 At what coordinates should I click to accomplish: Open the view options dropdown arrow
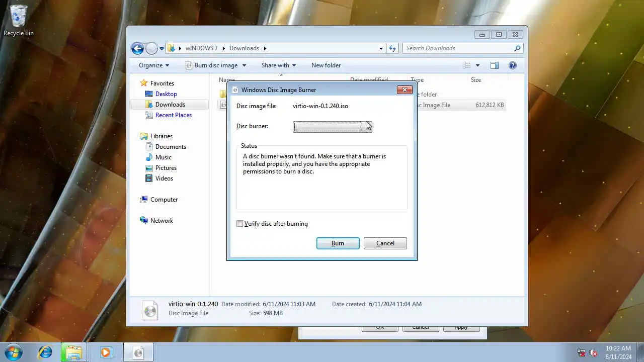click(477, 65)
